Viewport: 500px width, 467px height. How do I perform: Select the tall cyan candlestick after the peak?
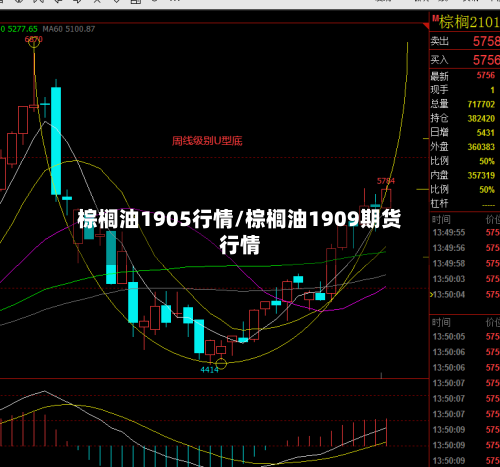pyautogui.click(x=56, y=141)
